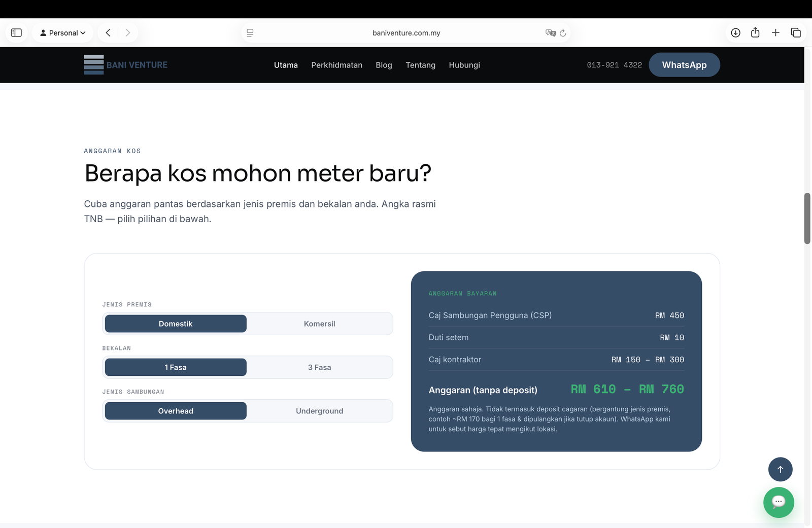Select Underground connection type
The height and width of the screenshot is (528, 812).
pyautogui.click(x=319, y=411)
